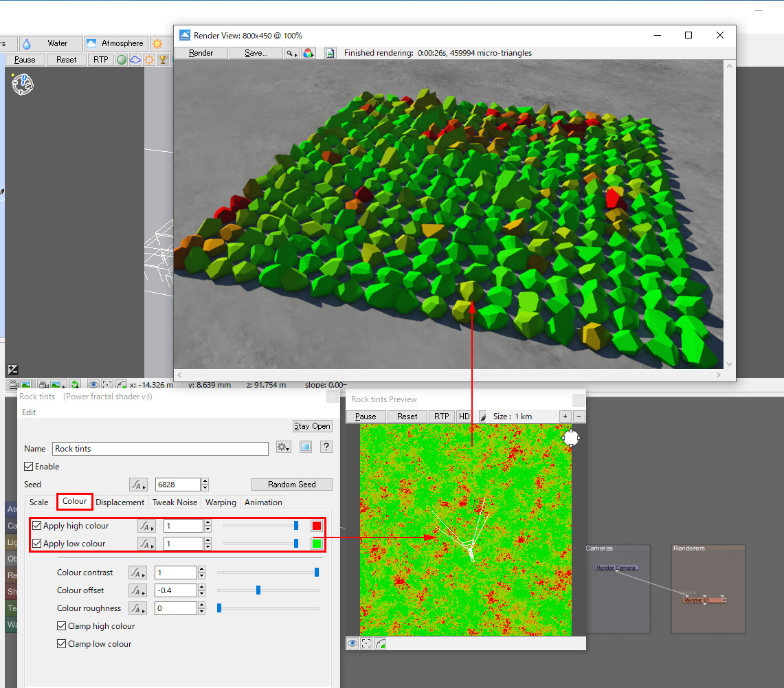Click the trophy icon in the preview toolbar

[163, 60]
